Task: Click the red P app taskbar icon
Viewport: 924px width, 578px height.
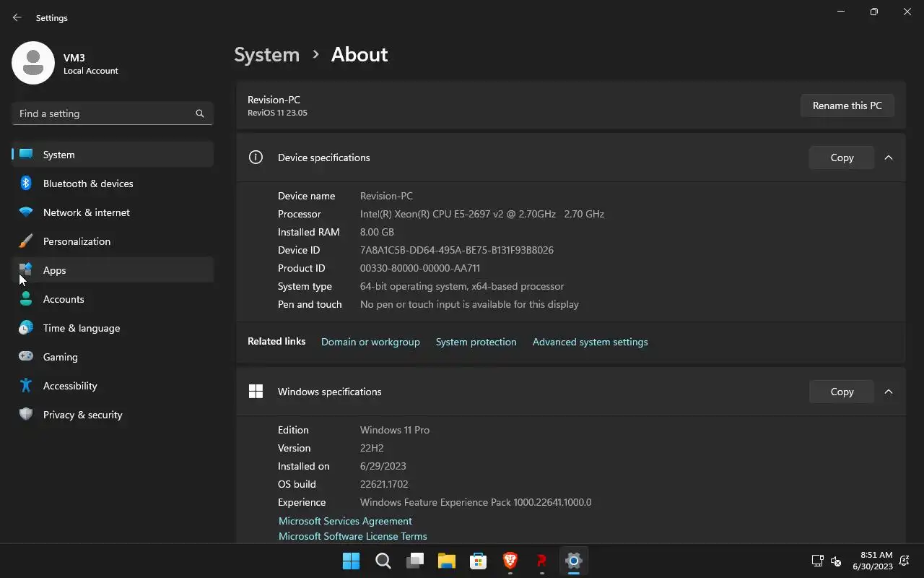Action: coord(541,561)
